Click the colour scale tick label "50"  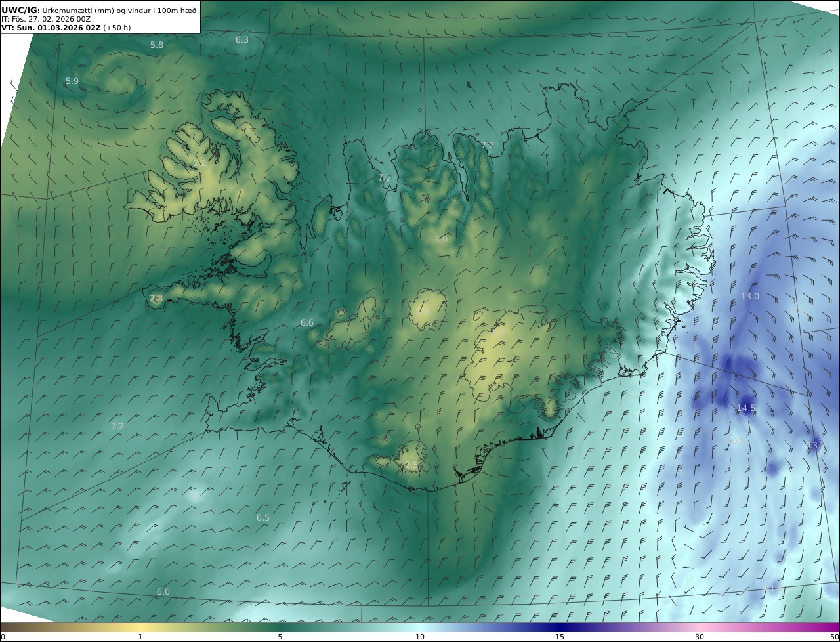(x=835, y=637)
